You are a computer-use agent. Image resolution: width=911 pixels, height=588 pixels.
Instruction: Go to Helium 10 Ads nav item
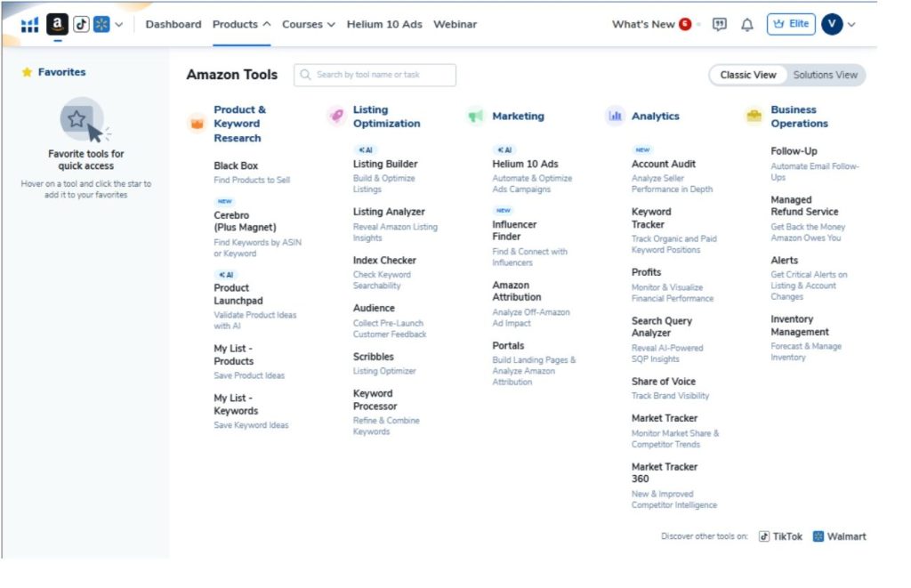tap(384, 24)
